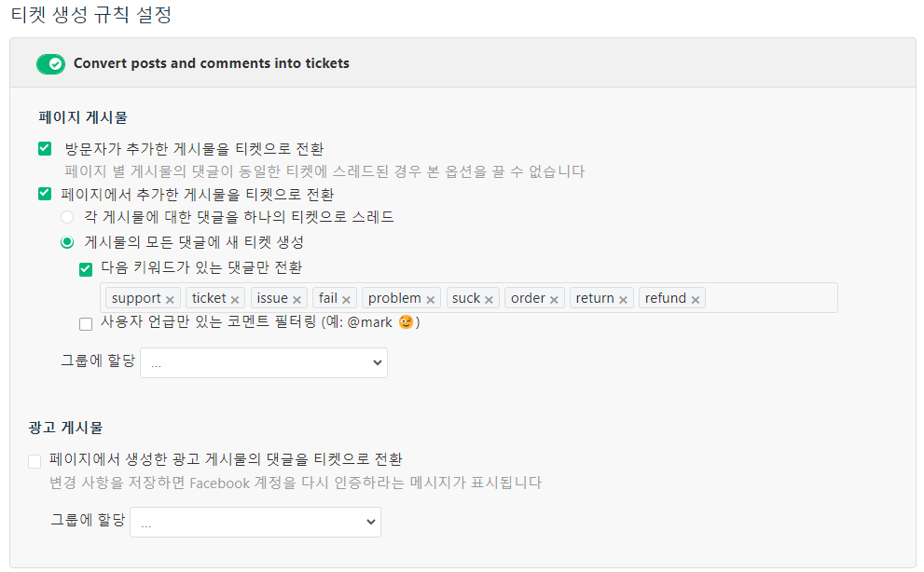Delete the 'problem' keyword tag
Viewport: 924px width, 572px height.
(x=431, y=300)
